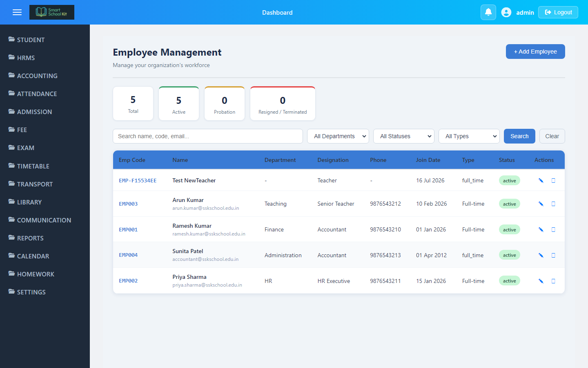Screen dimensions: 588x368
Task: Open the notifications bell
Action: (x=488, y=12)
